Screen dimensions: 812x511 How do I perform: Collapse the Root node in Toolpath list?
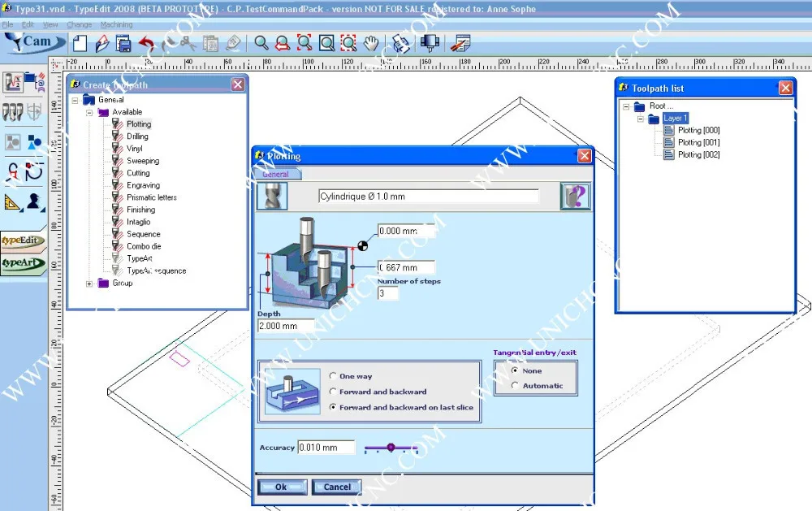click(x=626, y=106)
